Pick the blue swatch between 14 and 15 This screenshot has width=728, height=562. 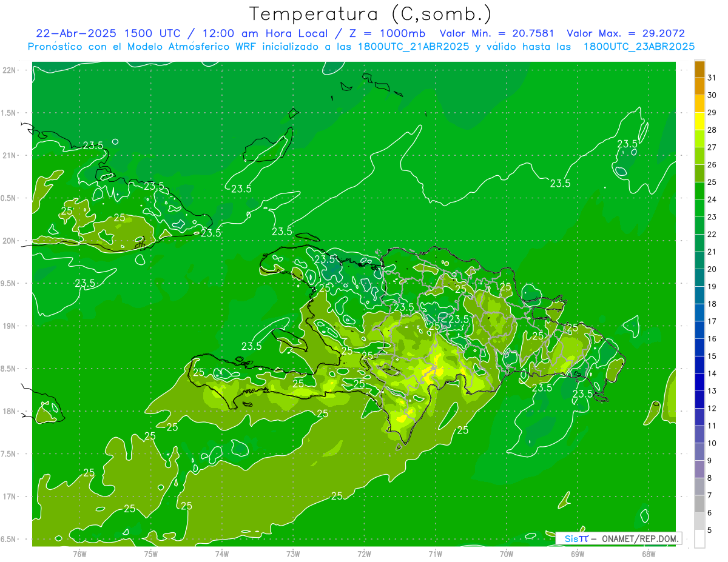[x=699, y=364]
